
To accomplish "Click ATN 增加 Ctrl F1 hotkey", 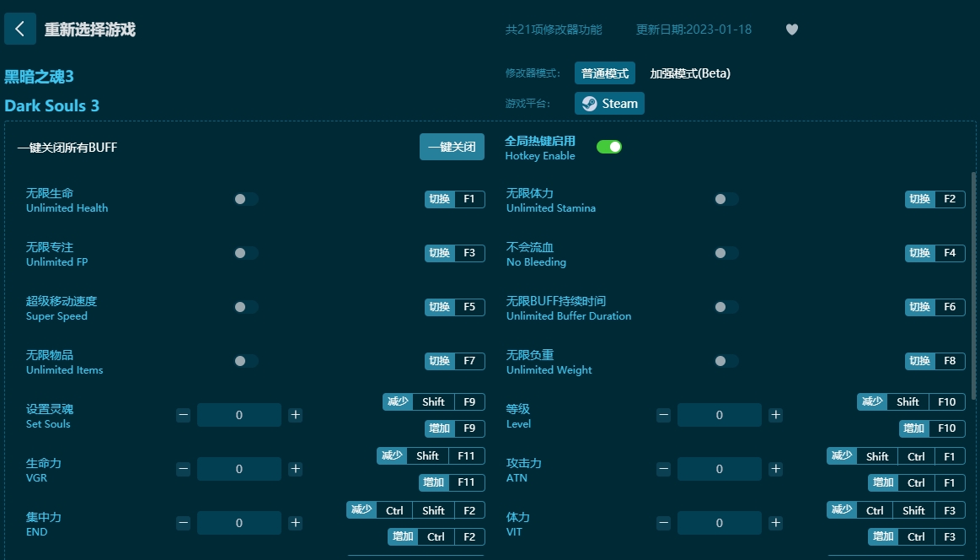I will [x=917, y=482].
